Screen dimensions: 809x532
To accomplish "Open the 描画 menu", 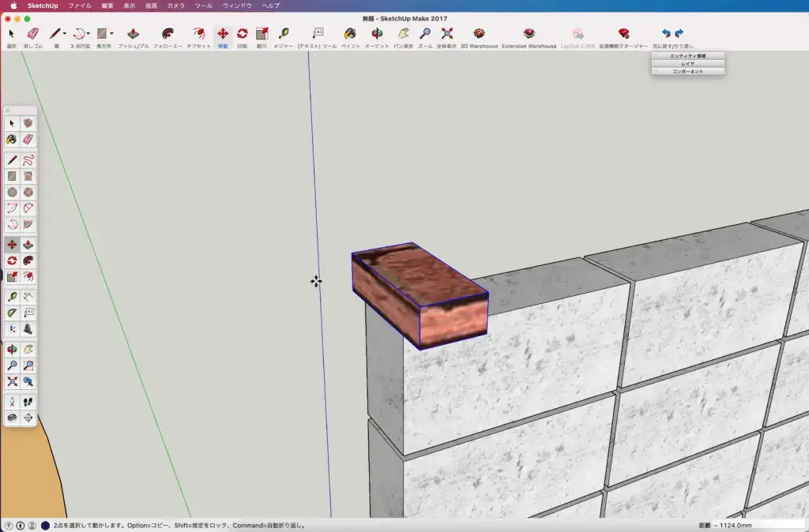I will point(151,6).
